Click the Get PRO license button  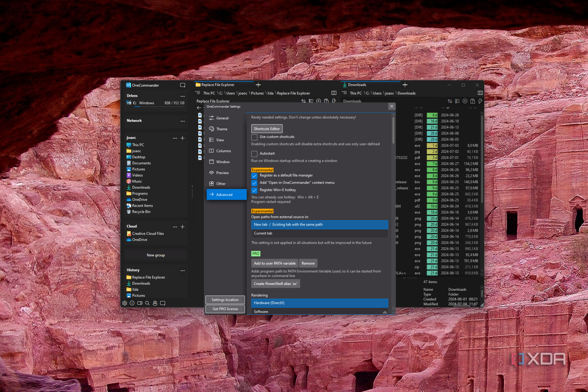[225, 309]
